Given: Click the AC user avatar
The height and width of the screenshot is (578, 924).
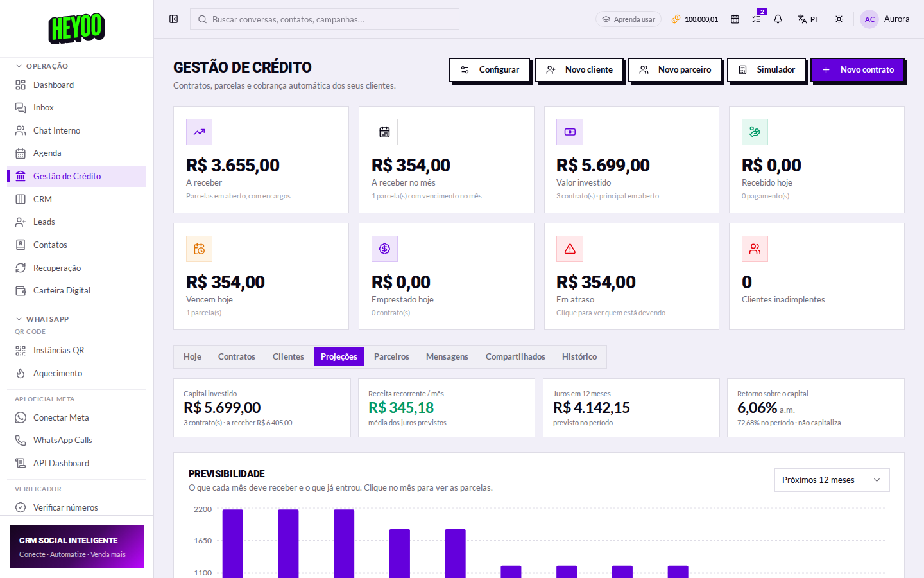Looking at the screenshot, I should [869, 19].
